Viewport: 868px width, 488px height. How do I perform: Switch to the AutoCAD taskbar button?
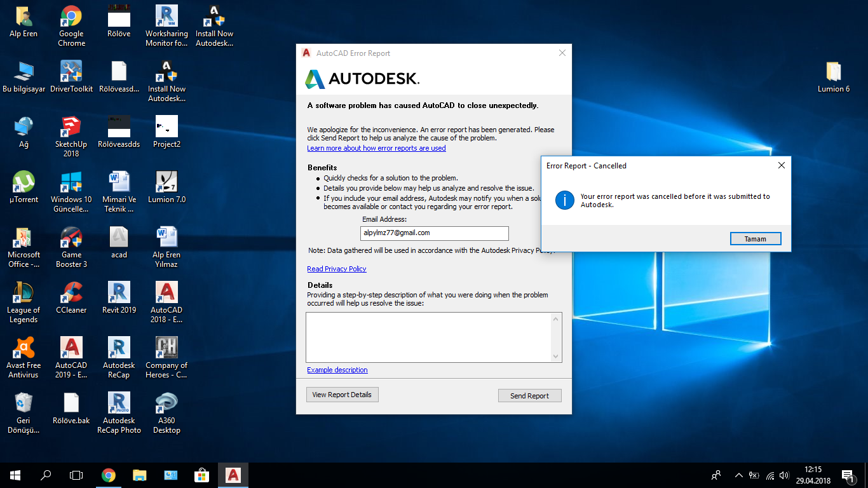(233, 475)
